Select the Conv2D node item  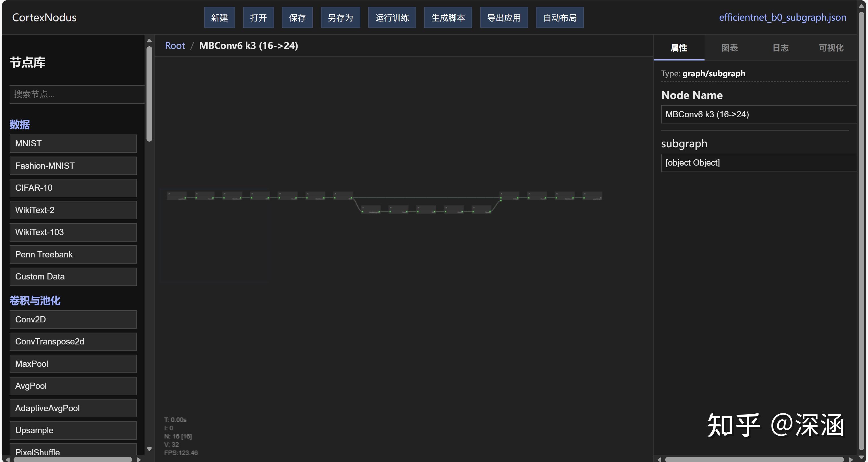pos(73,319)
